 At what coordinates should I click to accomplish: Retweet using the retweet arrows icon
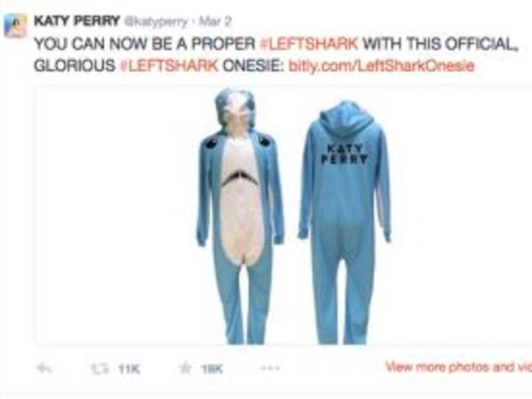(x=101, y=369)
